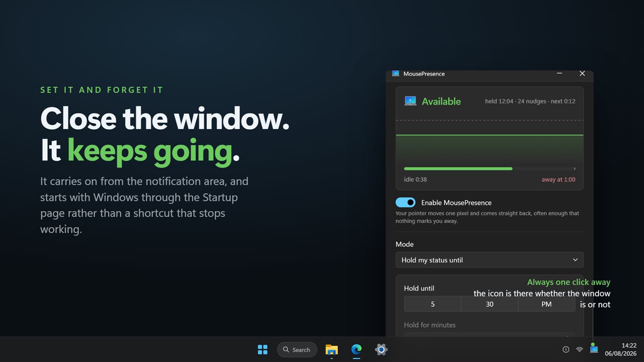The image size is (644, 362).
Task: Open the Windows Start menu
Action: tap(263, 349)
